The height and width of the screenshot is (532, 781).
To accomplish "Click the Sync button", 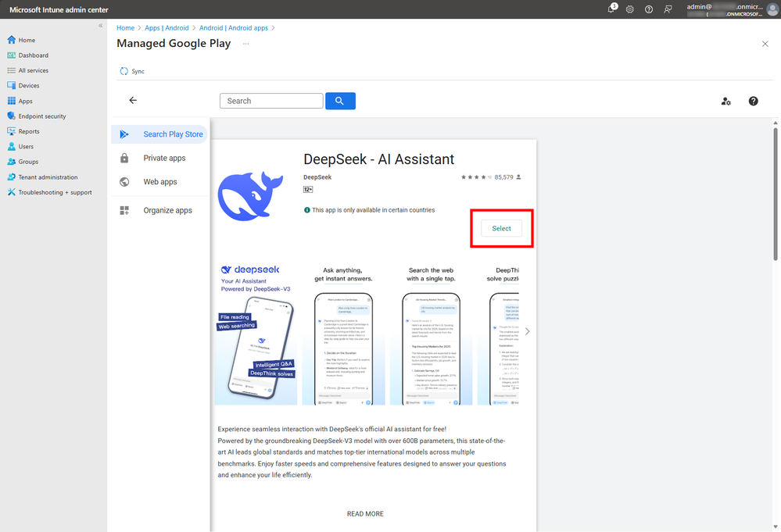I will tap(132, 71).
